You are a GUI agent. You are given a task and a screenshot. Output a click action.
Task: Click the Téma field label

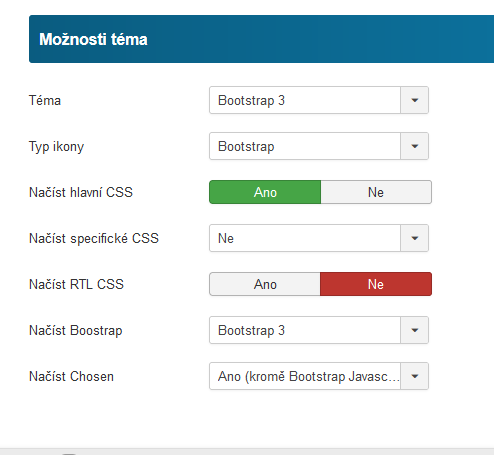[x=45, y=100]
